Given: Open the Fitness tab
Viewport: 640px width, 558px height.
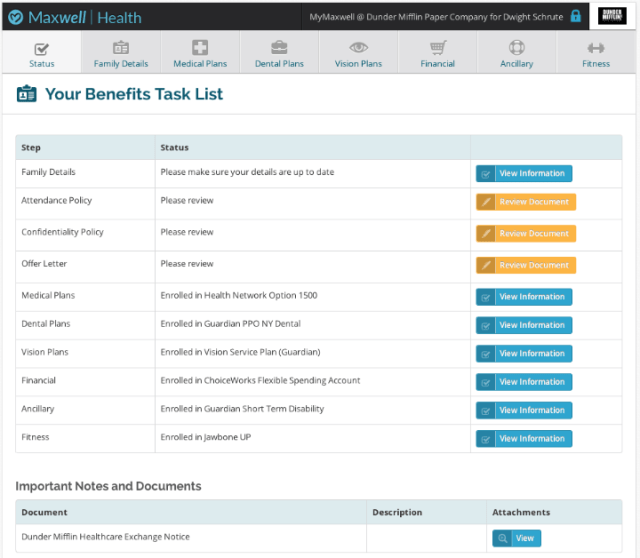Looking at the screenshot, I should point(596,53).
